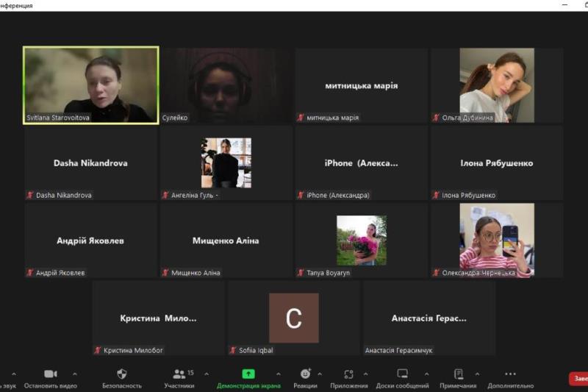This screenshot has width=588, height=392.
Task: Expand the Apps options arrow
Action: (x=365, y=374)
